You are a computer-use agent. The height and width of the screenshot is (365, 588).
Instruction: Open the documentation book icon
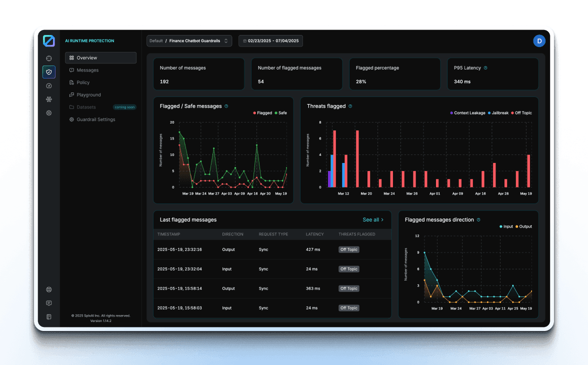(49, 317)
